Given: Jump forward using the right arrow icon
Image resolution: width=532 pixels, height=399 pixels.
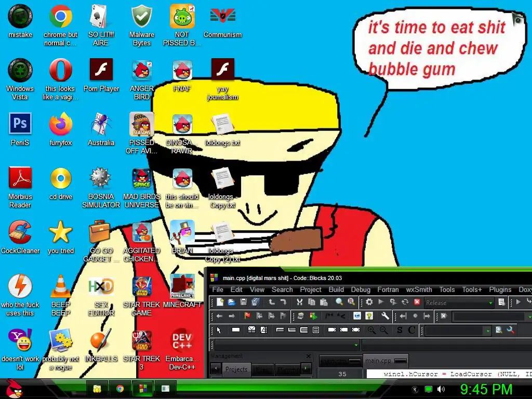Looking at the screenshot, I should (231, 316).
